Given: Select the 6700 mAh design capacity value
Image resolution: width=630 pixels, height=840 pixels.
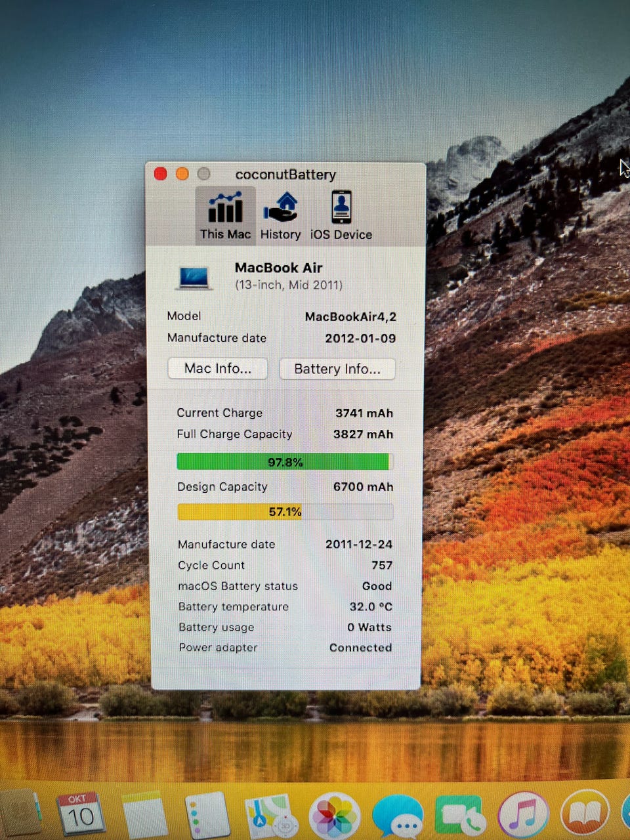Looking at the screenshot, I should click(363, 487).
